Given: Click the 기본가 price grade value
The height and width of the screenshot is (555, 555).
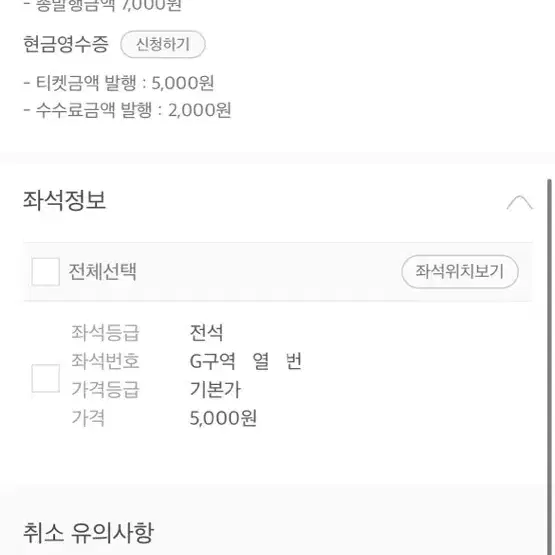Looking at the screenshot, I should 215,389.
